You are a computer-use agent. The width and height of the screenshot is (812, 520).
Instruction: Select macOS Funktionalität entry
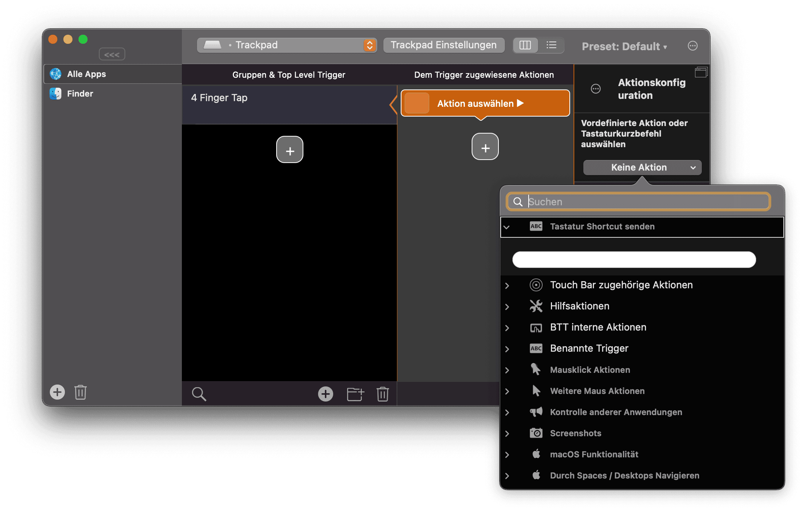click(642, 454)
